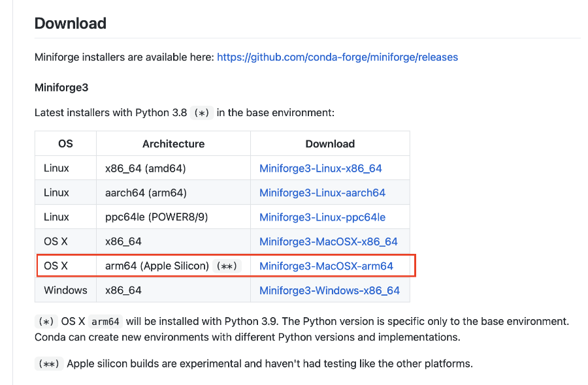Download Miniforge3-Windows-x86_64 installer
The width and height of the screenshot is (588, 385).
click(329, 290)
